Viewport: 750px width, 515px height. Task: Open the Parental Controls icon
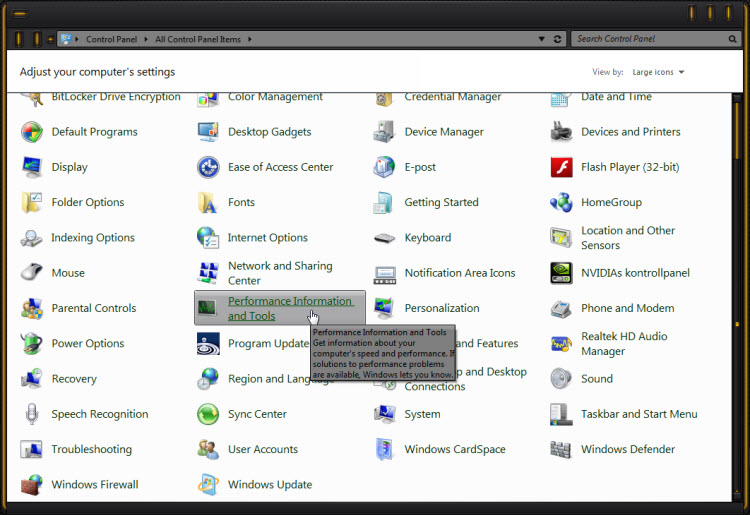(x=32, y=308)
